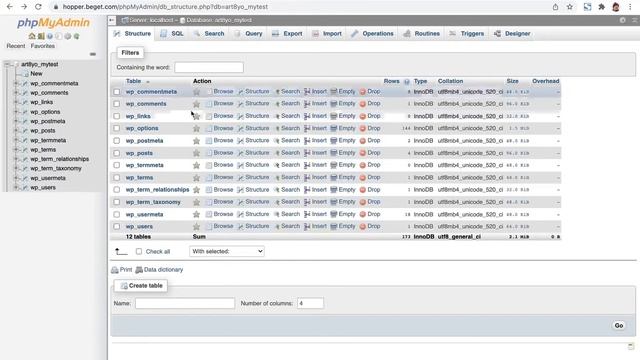This screenshot has width=640, height=360.
Task: Star the wp_users table as favorite
Action: click(196, 227)
